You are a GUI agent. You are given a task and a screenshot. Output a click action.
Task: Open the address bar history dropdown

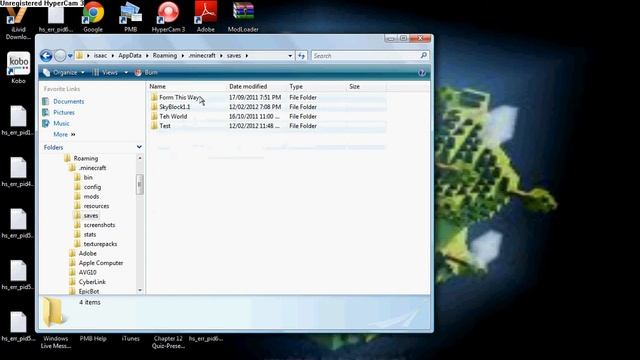(x=290, y=56)
